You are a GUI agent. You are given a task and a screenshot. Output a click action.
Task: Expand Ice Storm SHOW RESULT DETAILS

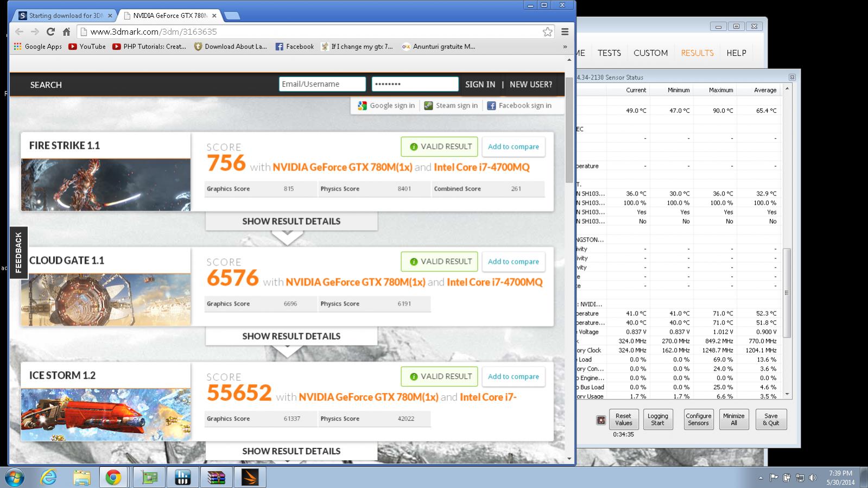292,452
